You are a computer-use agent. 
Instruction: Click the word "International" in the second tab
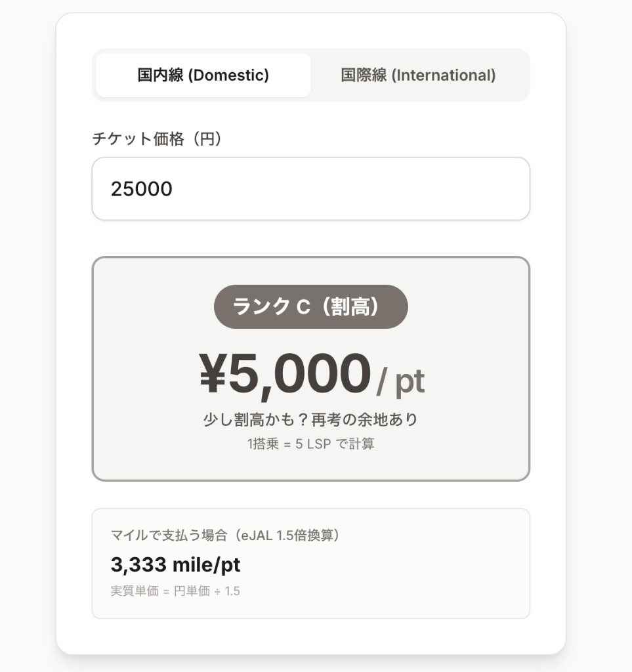click(x=444, y=75)
